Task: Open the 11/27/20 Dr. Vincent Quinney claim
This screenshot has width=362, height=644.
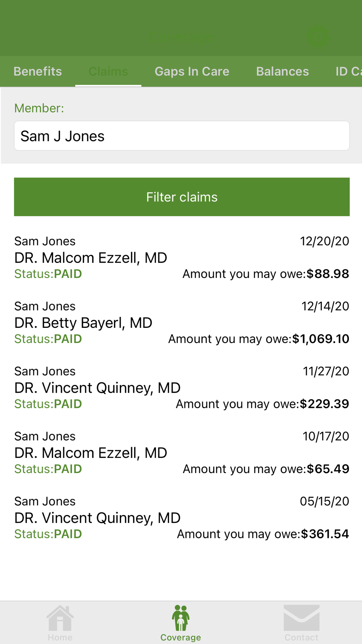Action: point(182,388)
